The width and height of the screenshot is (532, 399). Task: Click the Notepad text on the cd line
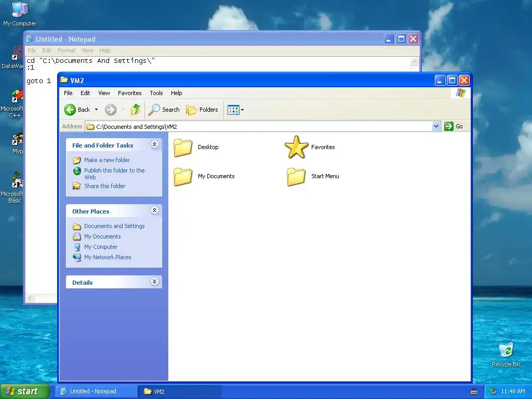[x=90, y=61]
